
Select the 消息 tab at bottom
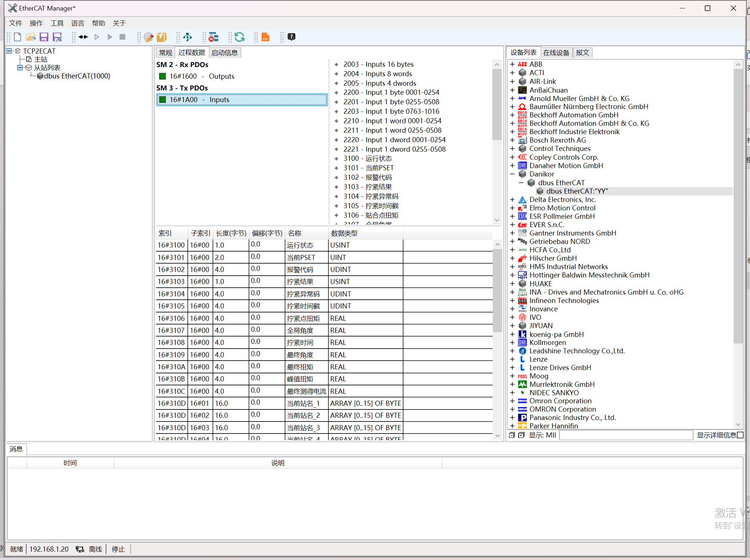click(x=16, y=449)
